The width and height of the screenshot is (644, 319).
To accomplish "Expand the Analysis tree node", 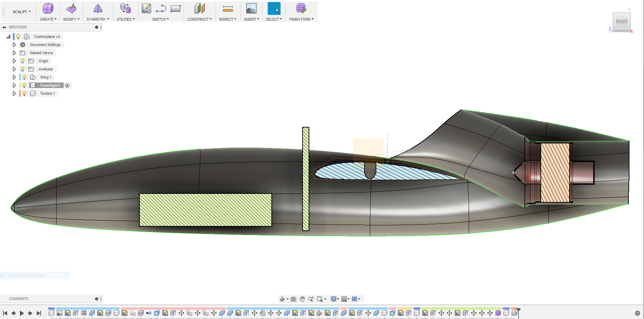I will pyautogui.click(x=14, y=69).
